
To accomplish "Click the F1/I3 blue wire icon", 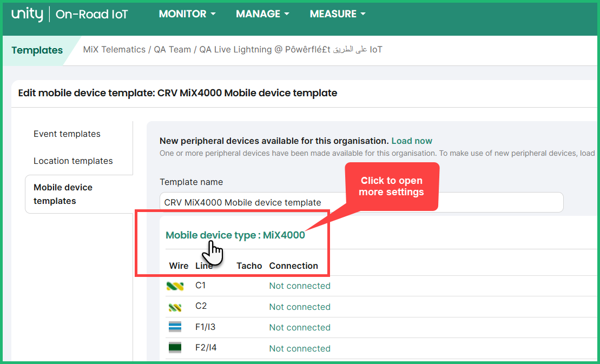I will point(175,327).
